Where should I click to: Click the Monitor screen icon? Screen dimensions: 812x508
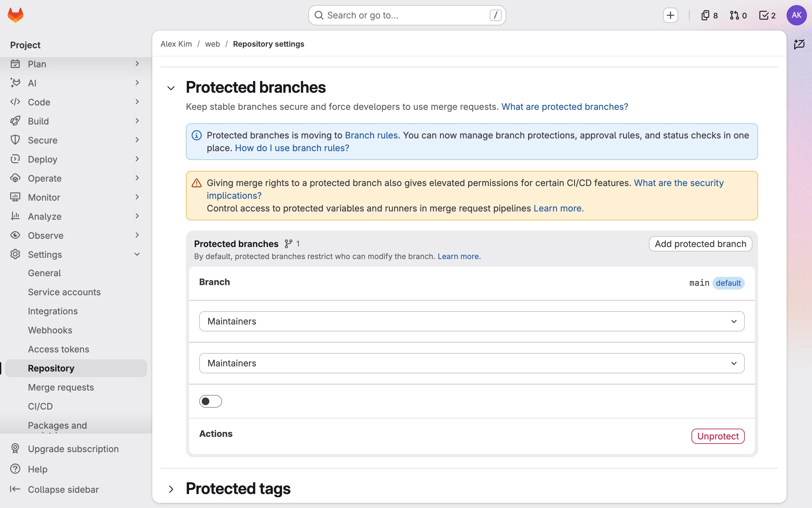15,197
